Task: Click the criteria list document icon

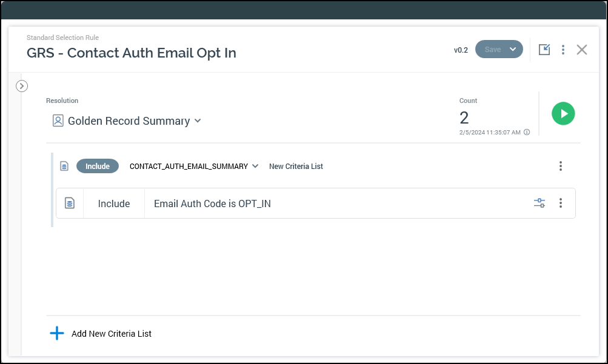Action: (64, 166)
